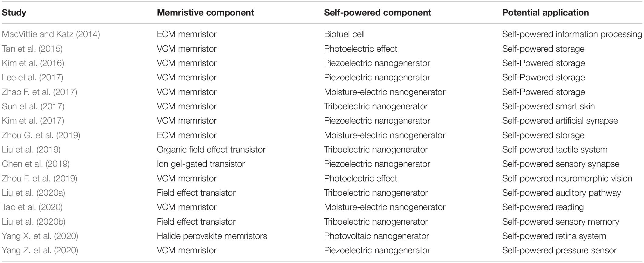Open the Sun et al. (2017) citation

coord(33,106)
